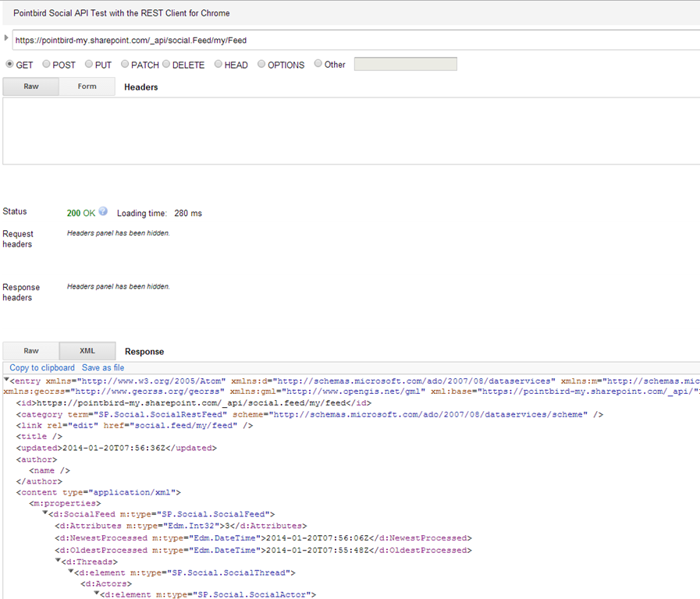Screen dimensions: 700x599
Task: Switch to the Form headers tab
Action: pos(87,87)
